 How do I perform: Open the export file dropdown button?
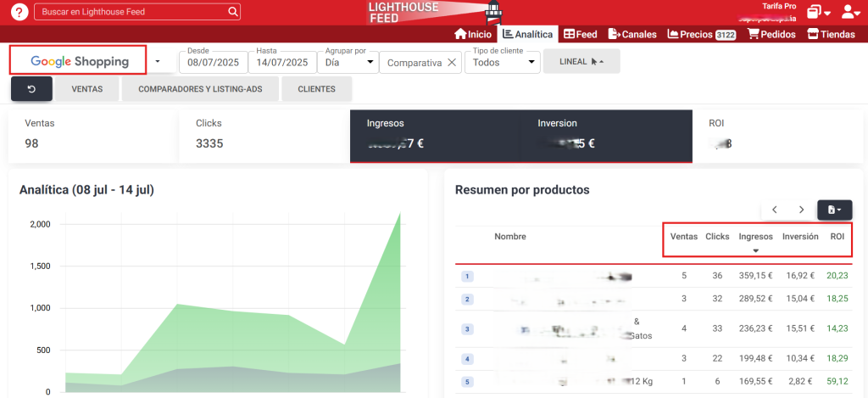point(835,210)
